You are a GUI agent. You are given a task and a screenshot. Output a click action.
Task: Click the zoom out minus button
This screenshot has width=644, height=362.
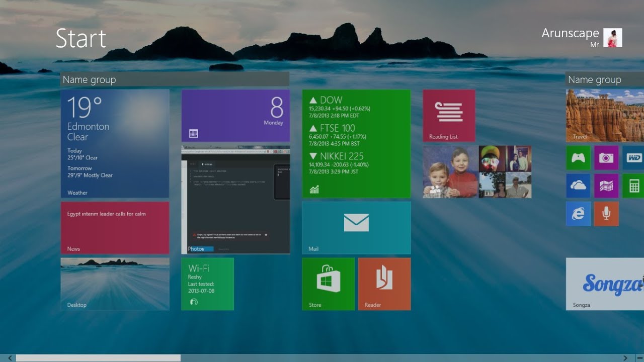(x=639, y=358)
